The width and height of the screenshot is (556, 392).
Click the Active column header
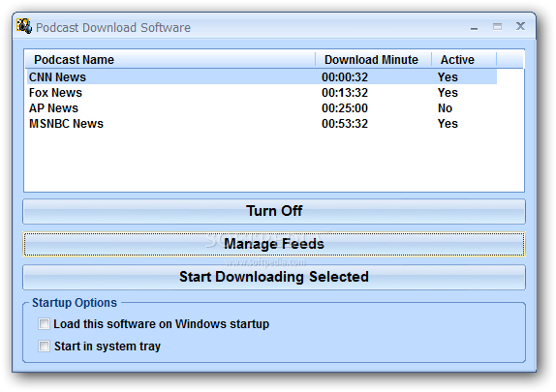464,60
